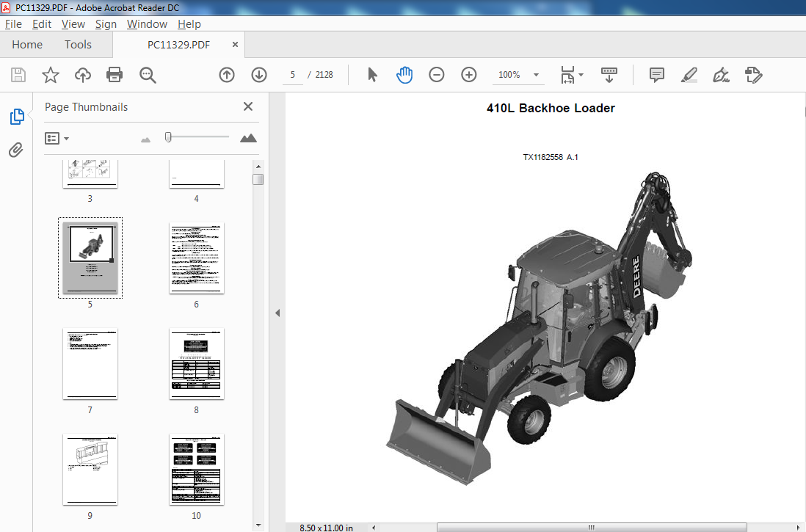This screenshot has width=806, height=532.
Task: Open the Find text search tool
Action: [148, 75]
